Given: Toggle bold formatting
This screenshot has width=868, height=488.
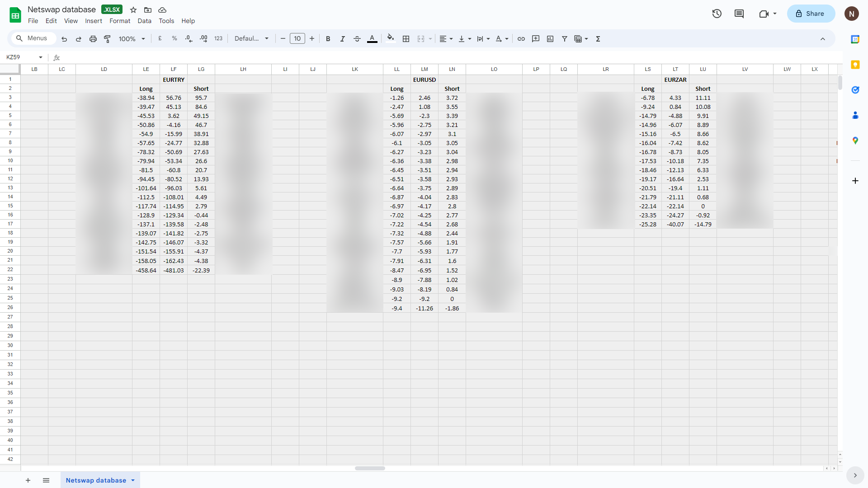Looking at the screenshot, I should coord(328,39).
